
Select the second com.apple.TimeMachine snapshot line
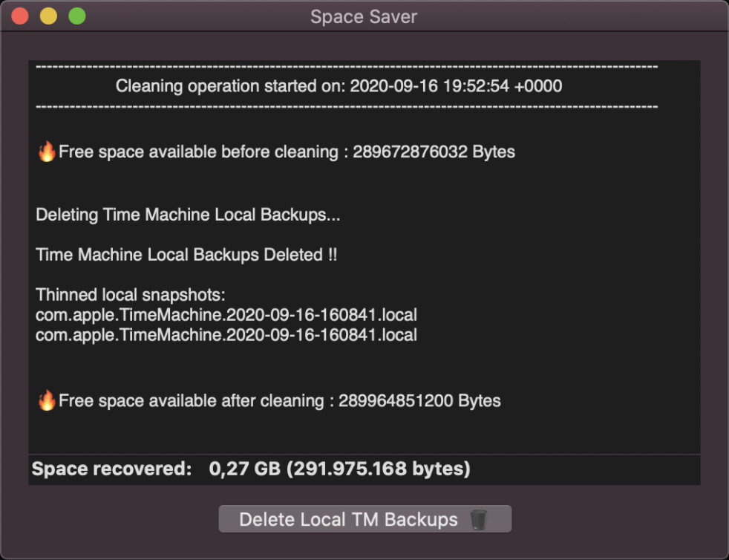click(226, 335)
